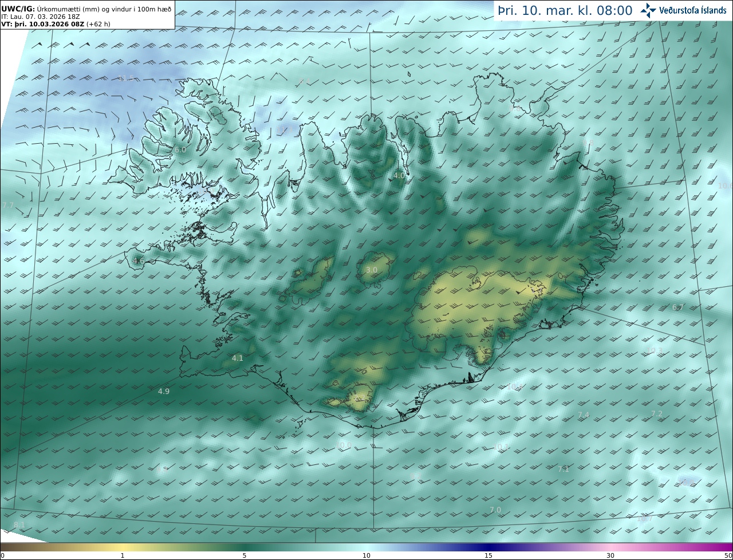
Task: Click the 11.5 value northwest of the Westfjords
Action: click(x=126, y=78)
